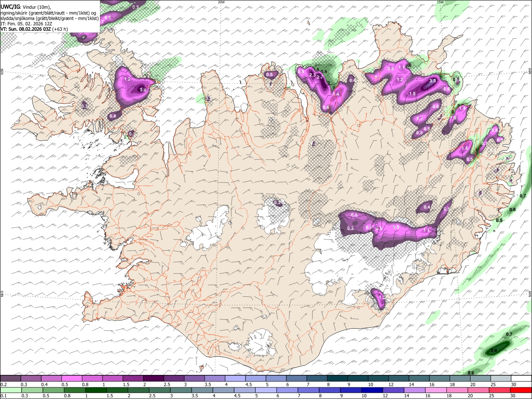This screenshot has width=532, height=399.
Task: Click the light pink 16 swatch in bottom legend row
Action: point(436,390)
